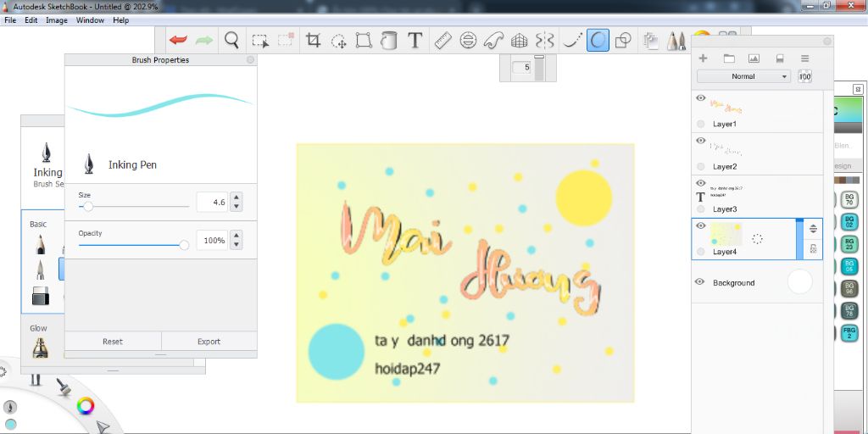Enable the Ruler guide tool
Screen dimensions: 868x434
(x=442, y=41)
